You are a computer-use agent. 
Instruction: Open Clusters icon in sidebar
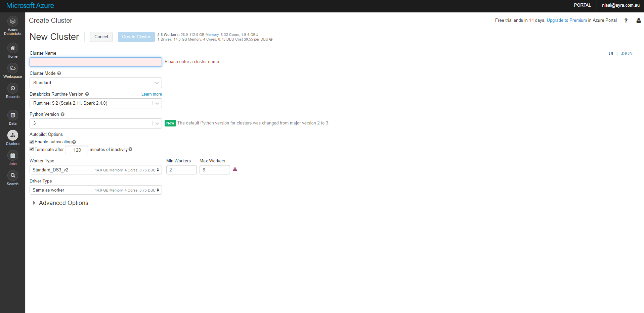point(12,135)
